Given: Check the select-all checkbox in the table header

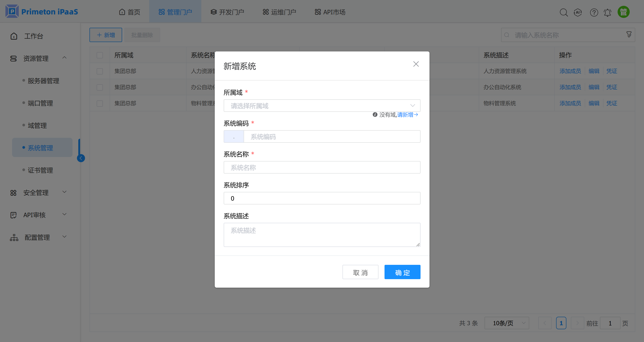Looking at the screenshot, I should (x=100, y=55).
